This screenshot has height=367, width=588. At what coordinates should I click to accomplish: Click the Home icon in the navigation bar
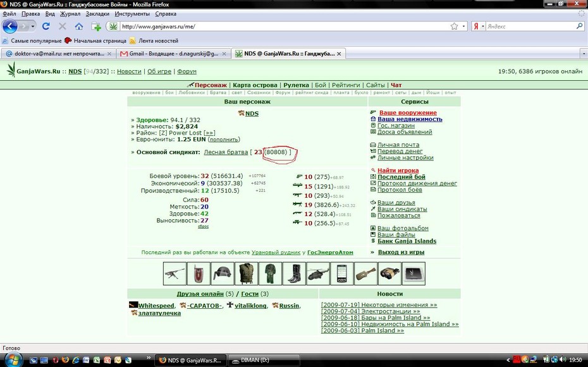(x=79, y=27)
